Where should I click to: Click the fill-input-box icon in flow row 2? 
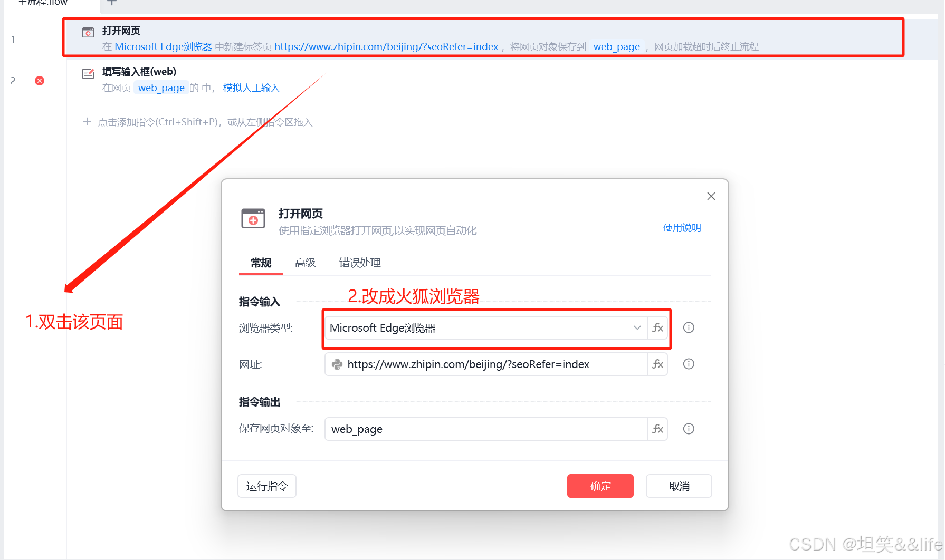[88, 73]
